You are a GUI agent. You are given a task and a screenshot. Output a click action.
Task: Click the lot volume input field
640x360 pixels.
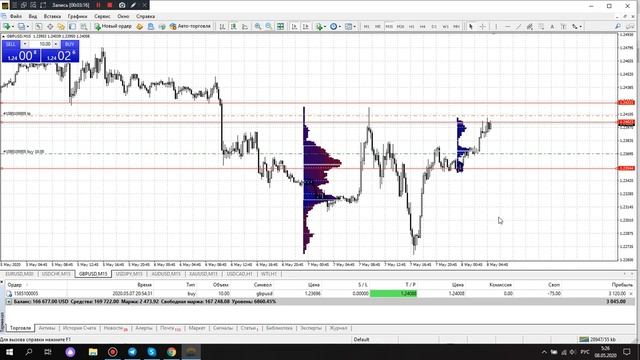click(41, 44)
